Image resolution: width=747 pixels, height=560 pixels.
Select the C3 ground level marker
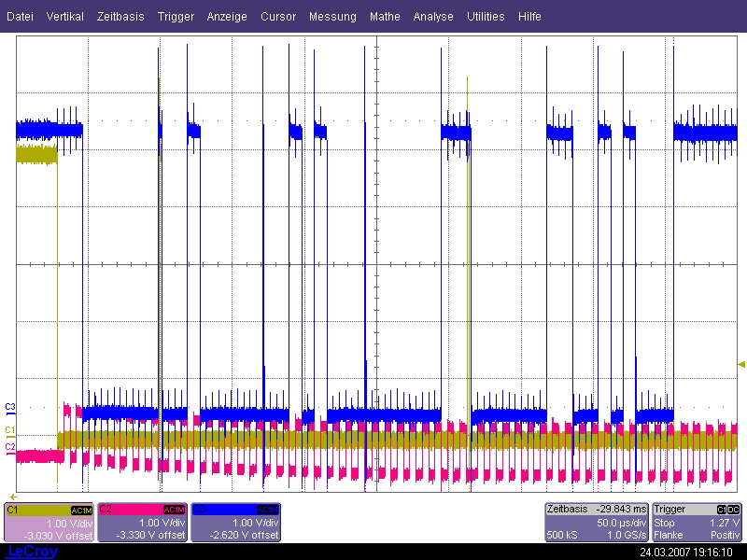pyautogui.click(x=10, y=407)
